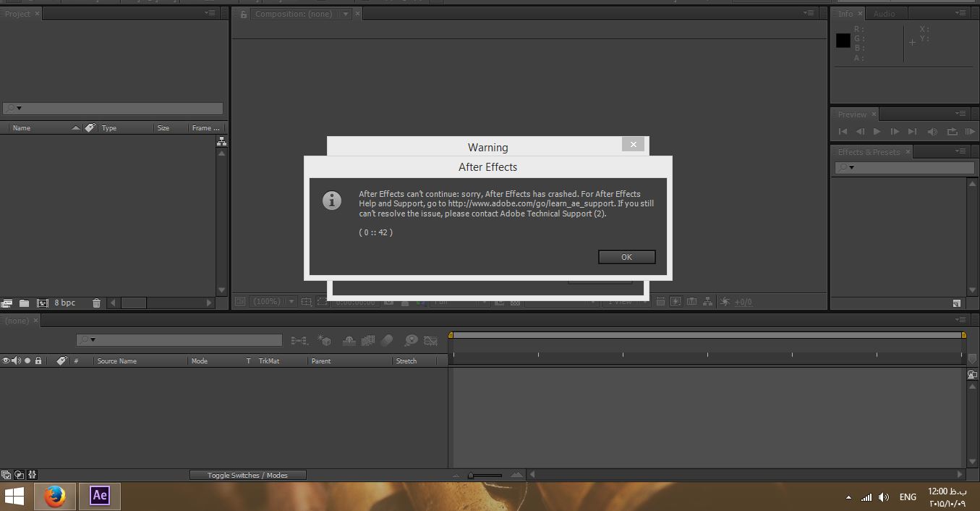Click the video eye column header in timeline

click(7, 360)
